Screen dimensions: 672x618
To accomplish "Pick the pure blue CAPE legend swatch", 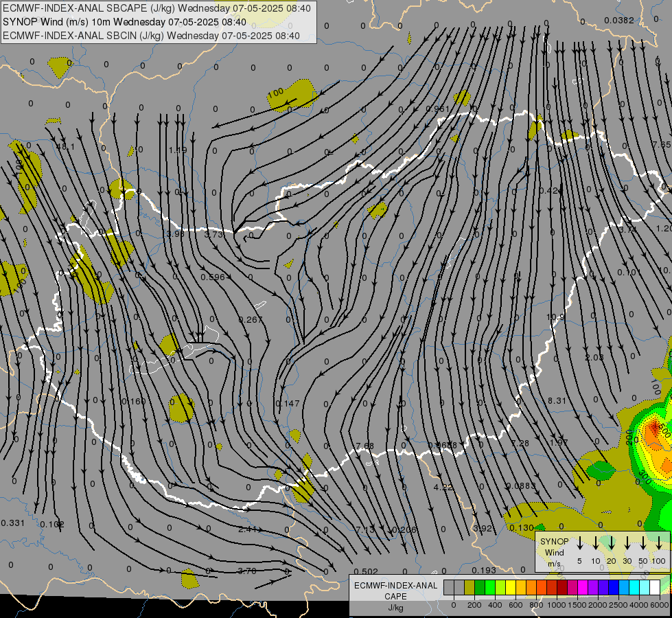I will tap(613, 588).
